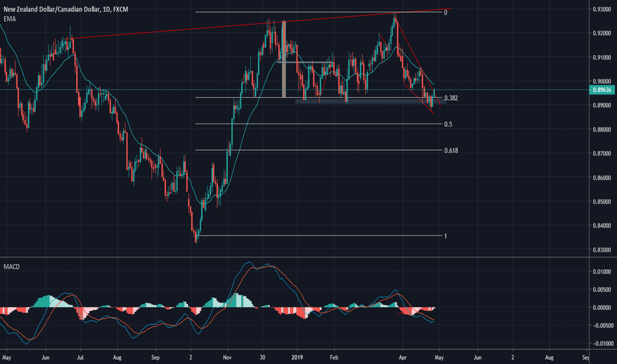Click the 0.93000 price axis label
The height and width of the screenshot is (364, 617).
click(602, 9)
